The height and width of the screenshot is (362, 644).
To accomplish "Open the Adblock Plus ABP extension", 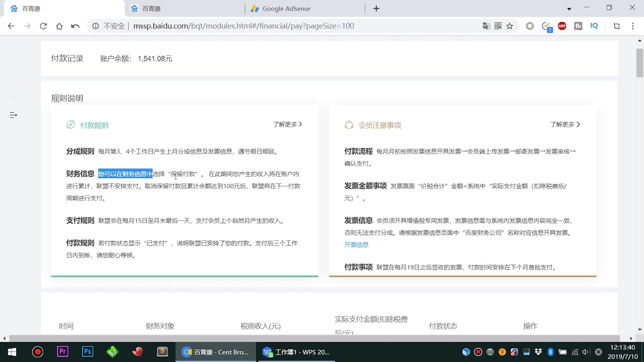I will [562, 26].
